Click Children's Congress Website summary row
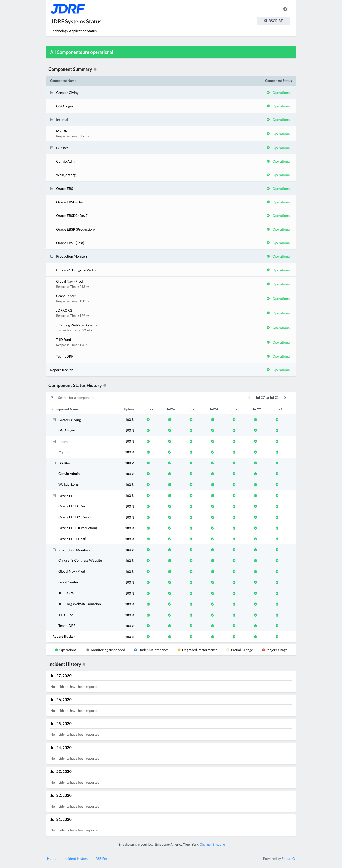Viewport: 342px width, 868px height. coord(171,270)
